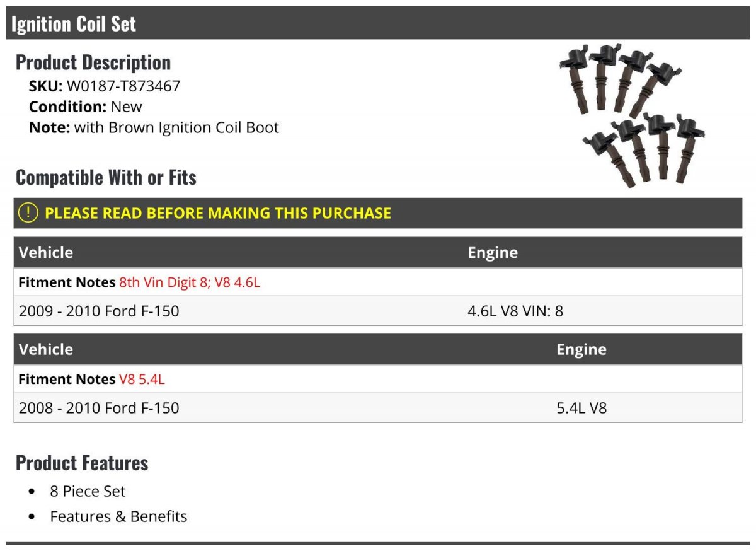Screen dimensions: 756x551
Task: Click the Vehicle column header in first table
Action: pyautogui.click(x=46, y=252)
